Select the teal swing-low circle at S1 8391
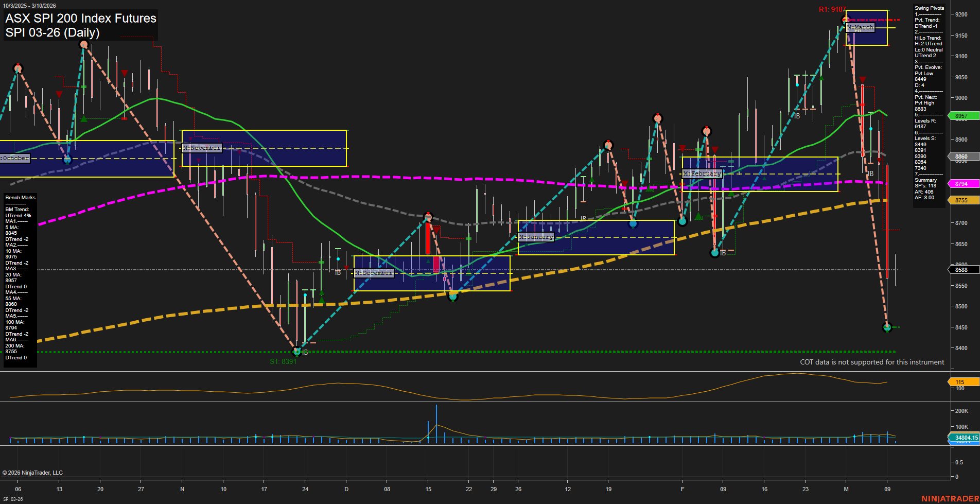Screen dimensions: 980x504 point(297,352)
